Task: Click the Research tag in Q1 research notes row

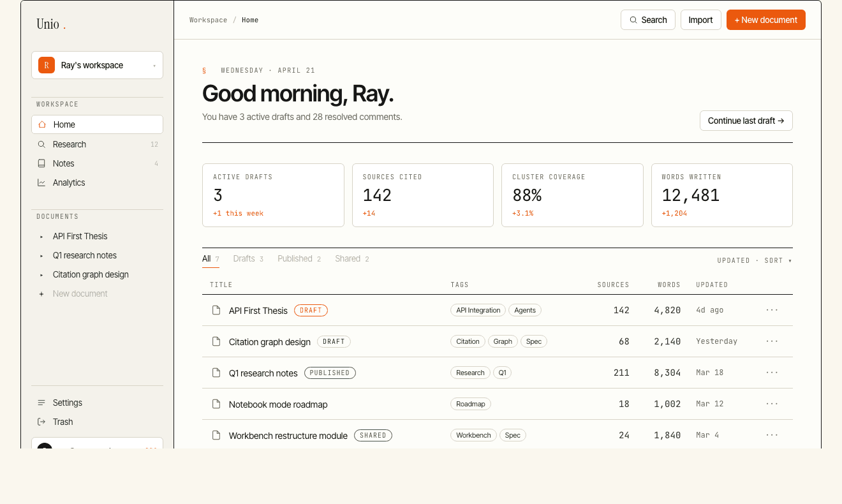Action: click(x=471, y=373)
